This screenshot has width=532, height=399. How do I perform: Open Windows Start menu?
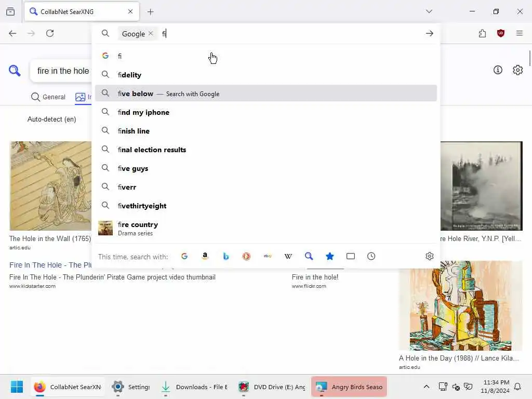pyautogui.click(x=17, y=387)
